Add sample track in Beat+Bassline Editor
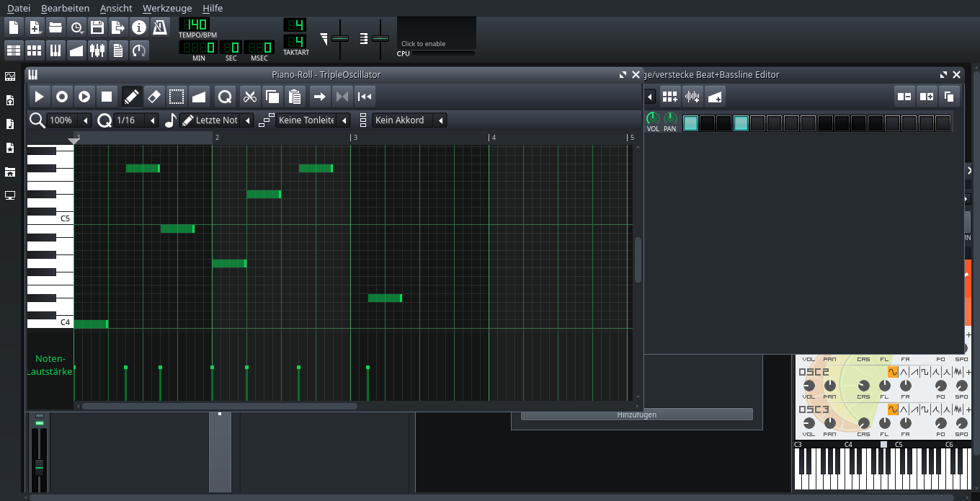 pos(692,97)
